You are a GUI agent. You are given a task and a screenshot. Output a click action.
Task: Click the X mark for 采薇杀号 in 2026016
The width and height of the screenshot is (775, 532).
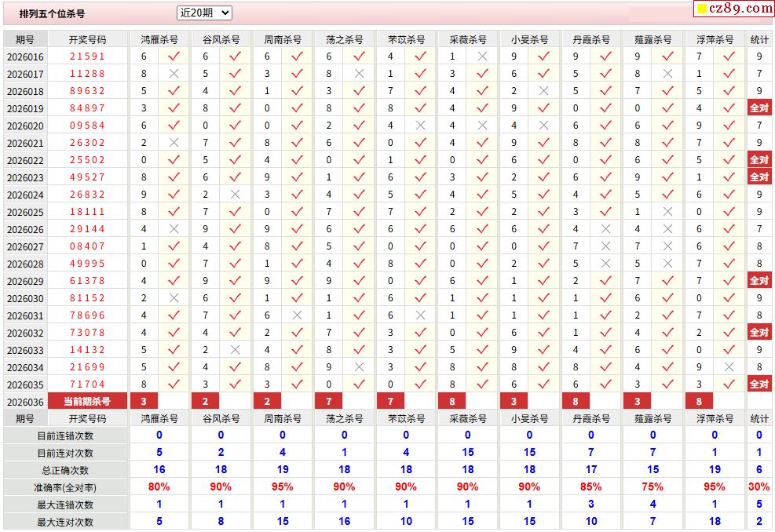pos(482,56)
